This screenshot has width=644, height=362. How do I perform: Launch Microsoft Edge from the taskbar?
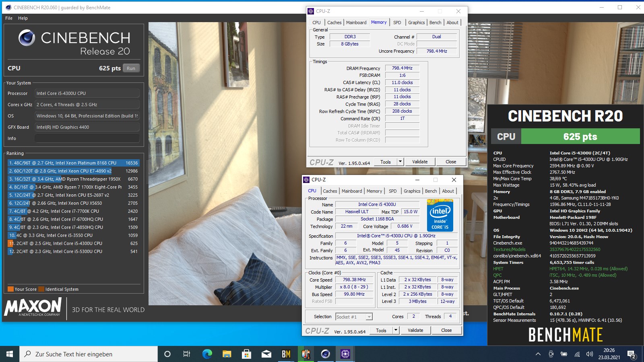(207, 354)
